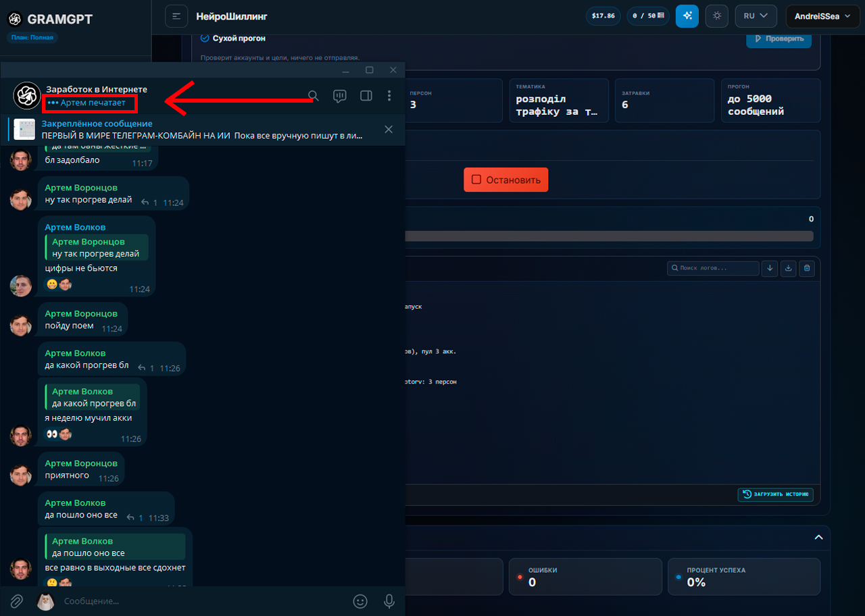Switch theme with the sun icon

click(717, 16)
